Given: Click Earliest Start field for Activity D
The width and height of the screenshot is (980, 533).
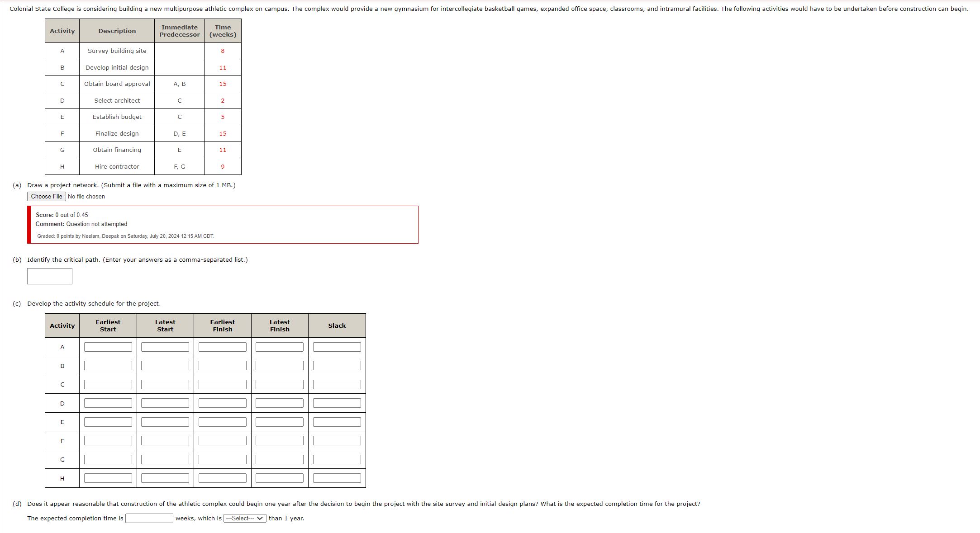Looking at the screenshot, I should (x=107, y=402).
